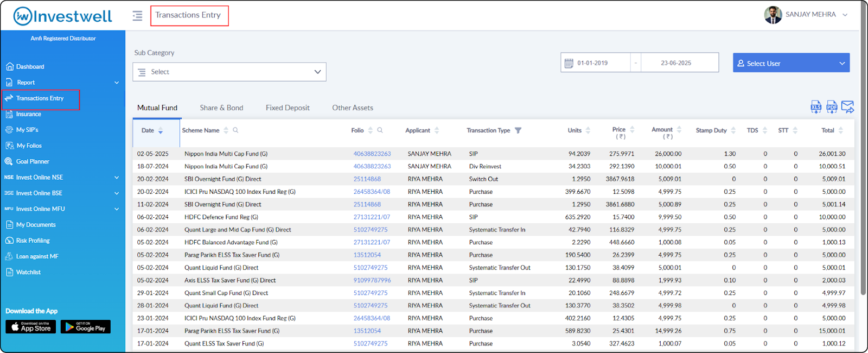Select amount '26,000.00' cell
The width and height of the screenshot is (868, 353).
tap(668, 154)
